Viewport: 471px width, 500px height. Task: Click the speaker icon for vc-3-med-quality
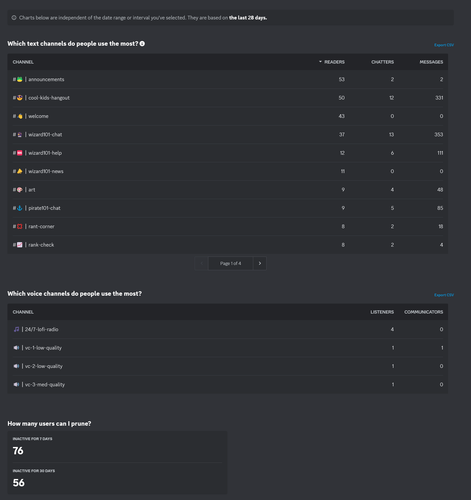[16, 384]
